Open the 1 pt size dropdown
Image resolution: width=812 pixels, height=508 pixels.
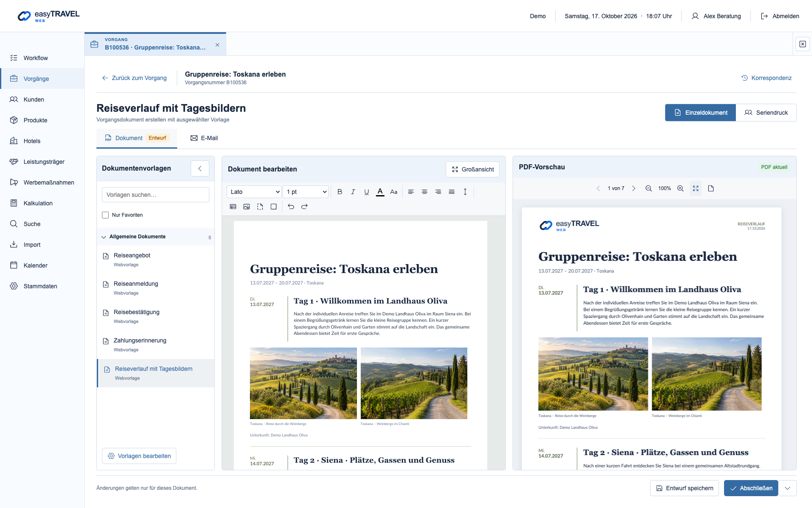click(306, 192)
